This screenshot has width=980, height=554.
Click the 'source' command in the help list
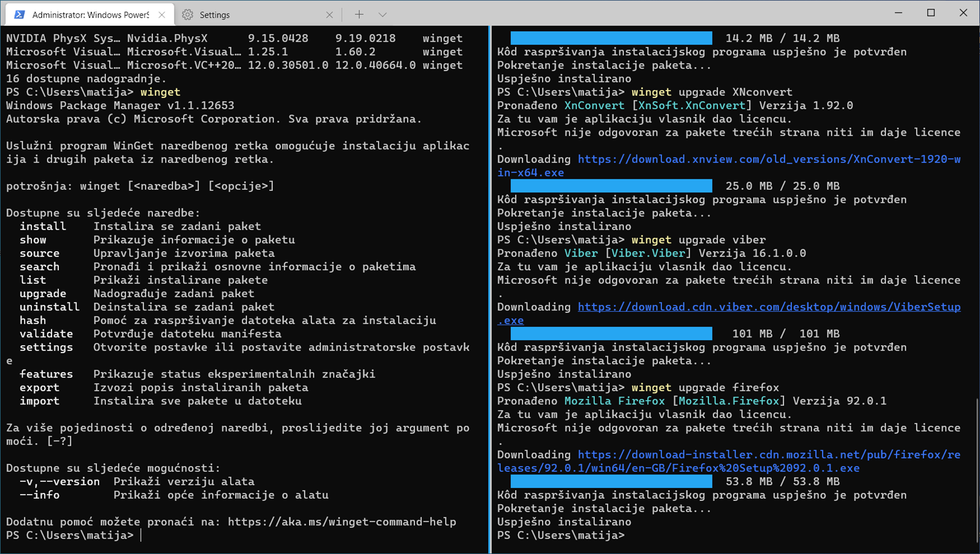(40, 253)
